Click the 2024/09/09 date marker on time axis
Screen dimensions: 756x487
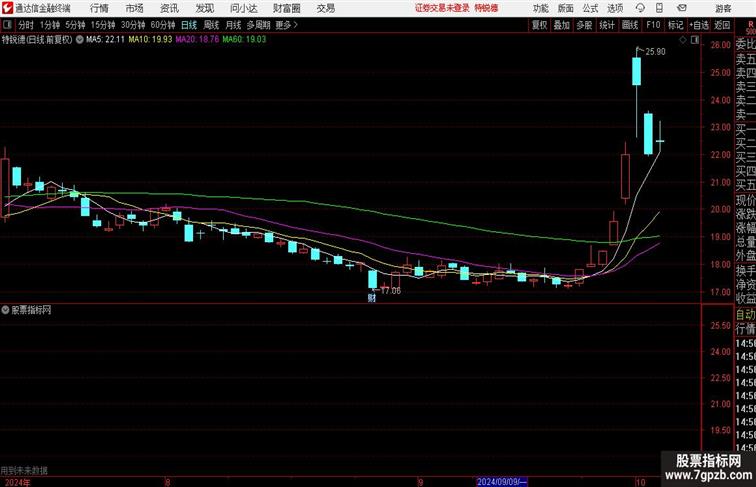502,482
